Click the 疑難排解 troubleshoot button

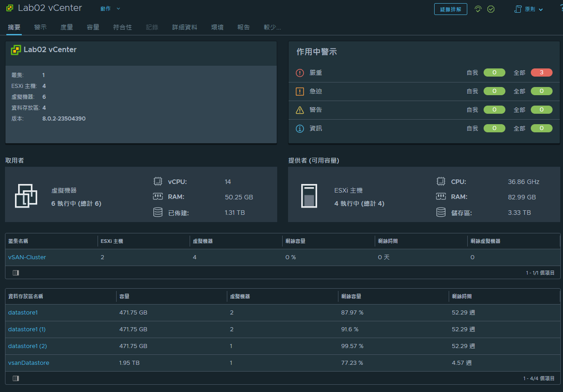tap(450, 9)
